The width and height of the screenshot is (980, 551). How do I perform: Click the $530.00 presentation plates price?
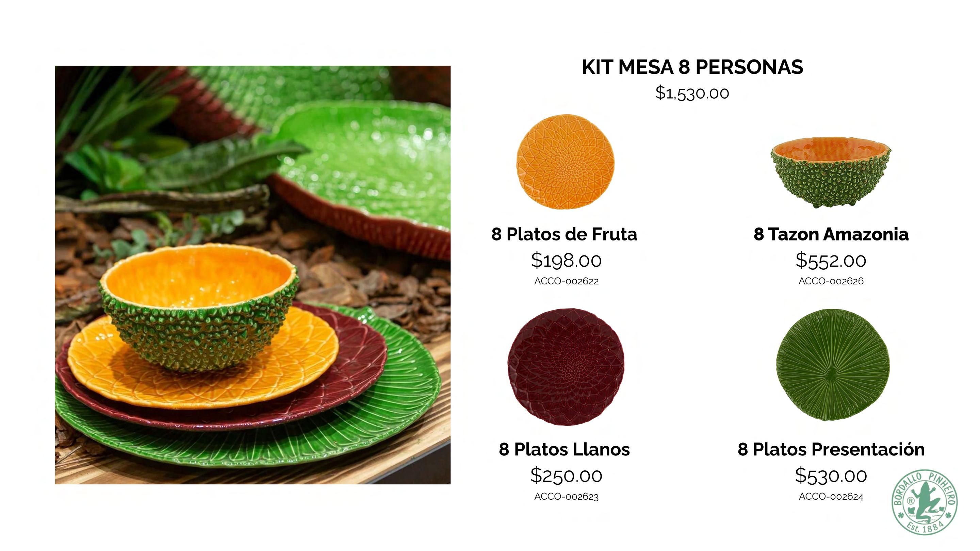pos(831,476)
